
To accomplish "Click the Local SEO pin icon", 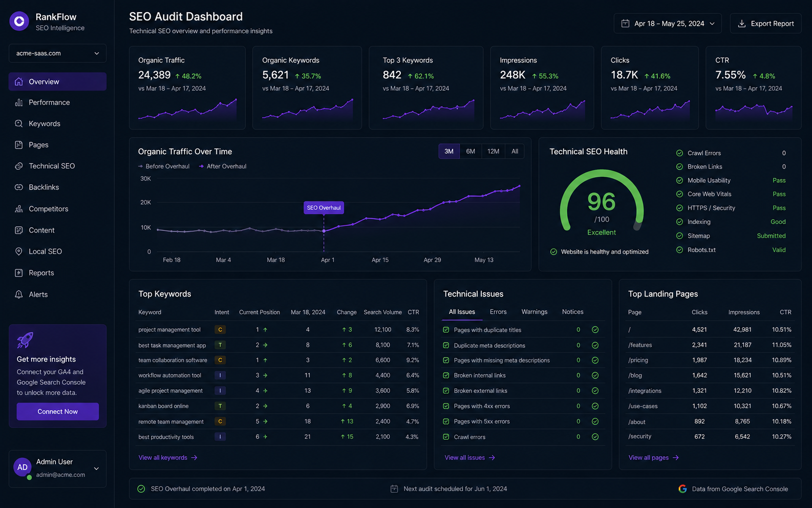I will click(19, 251).
